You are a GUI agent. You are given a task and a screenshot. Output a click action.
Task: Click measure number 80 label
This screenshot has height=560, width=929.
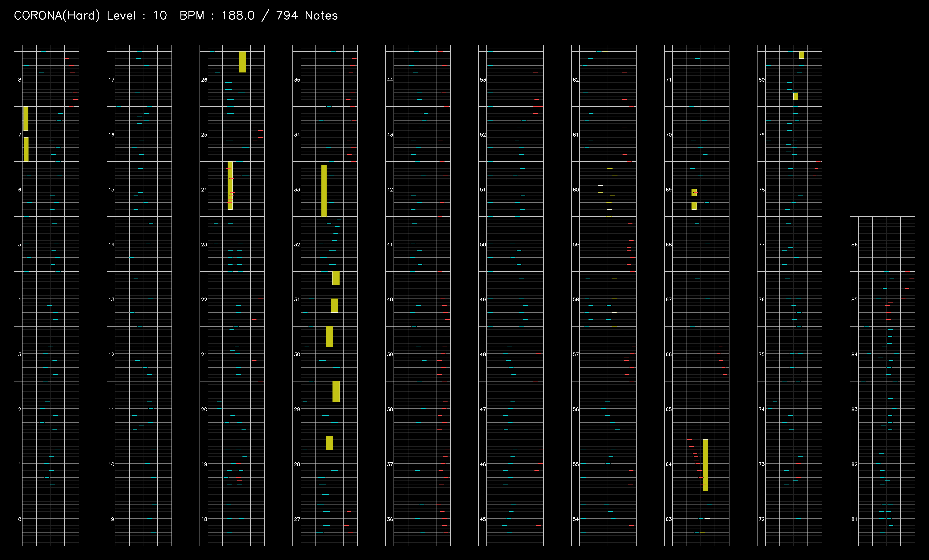point(762,80)
